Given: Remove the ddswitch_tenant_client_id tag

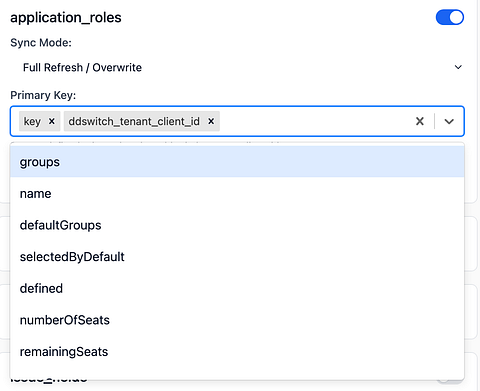Looking at the screenshot, I should 211,121.
